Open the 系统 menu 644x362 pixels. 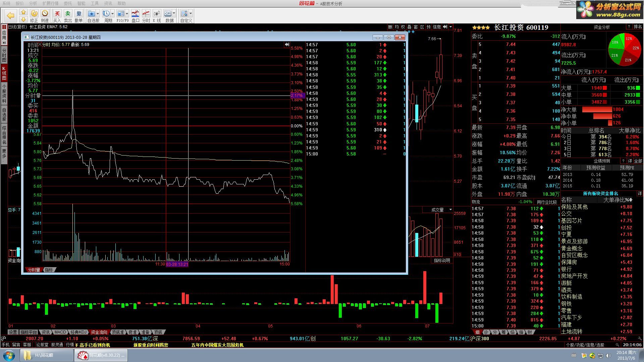pos(6,3)
